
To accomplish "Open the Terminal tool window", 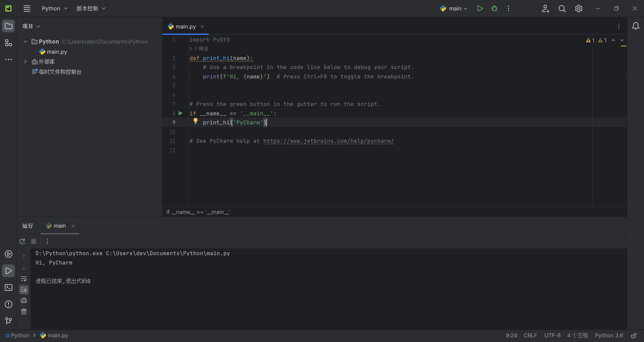I will (8, 288).
